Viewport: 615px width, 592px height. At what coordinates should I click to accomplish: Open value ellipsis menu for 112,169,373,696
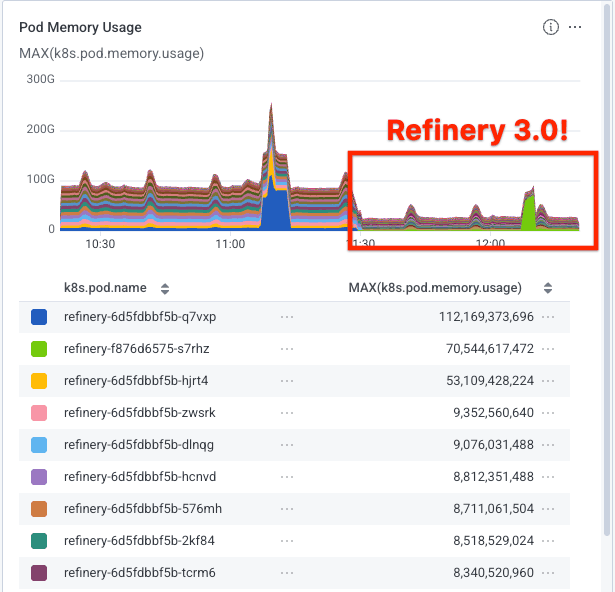(x=548, y=317)
